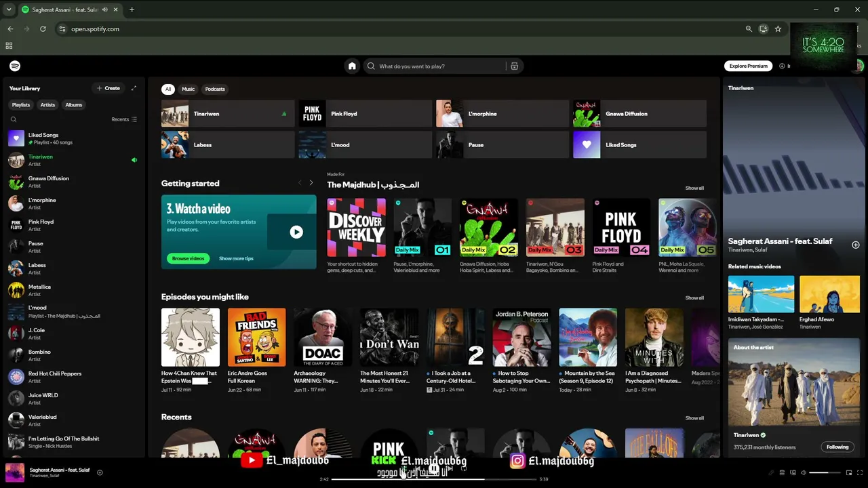Open Liked Songs playlist in the library
This screenshot has height=488, width=868.
pyautogui.click(x=73, y=138)
